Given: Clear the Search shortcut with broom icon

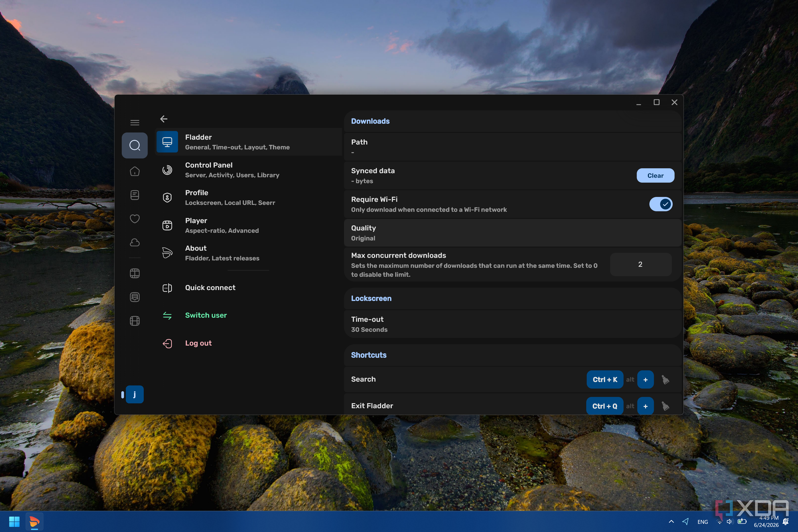Looking at the screenshot, I should point(665,379).
